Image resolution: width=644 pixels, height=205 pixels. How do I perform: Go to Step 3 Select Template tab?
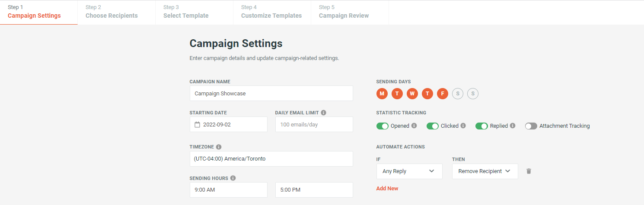pyautogui.click(x=194, y=12)
